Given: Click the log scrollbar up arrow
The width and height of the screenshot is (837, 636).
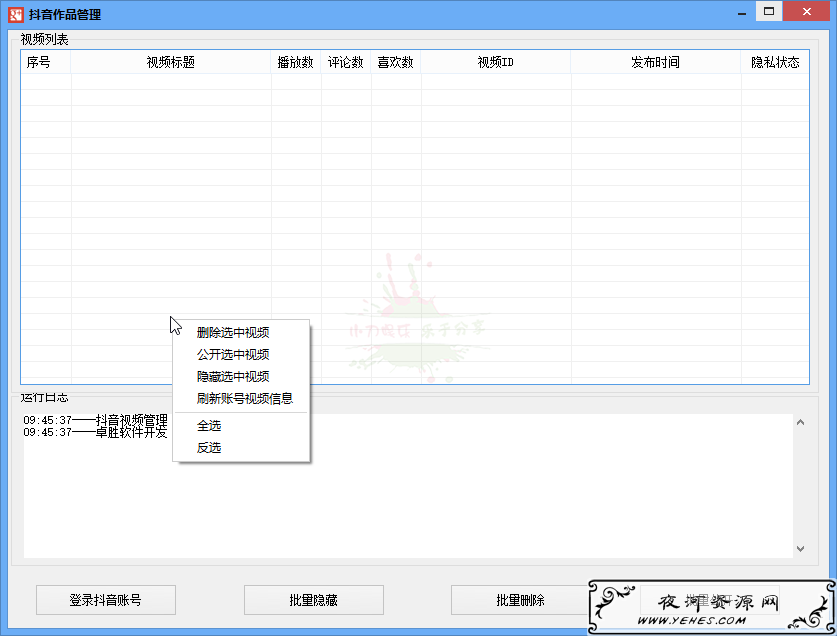Looking at the screenshot, I should pyautogui.click(x=800, y=422).
